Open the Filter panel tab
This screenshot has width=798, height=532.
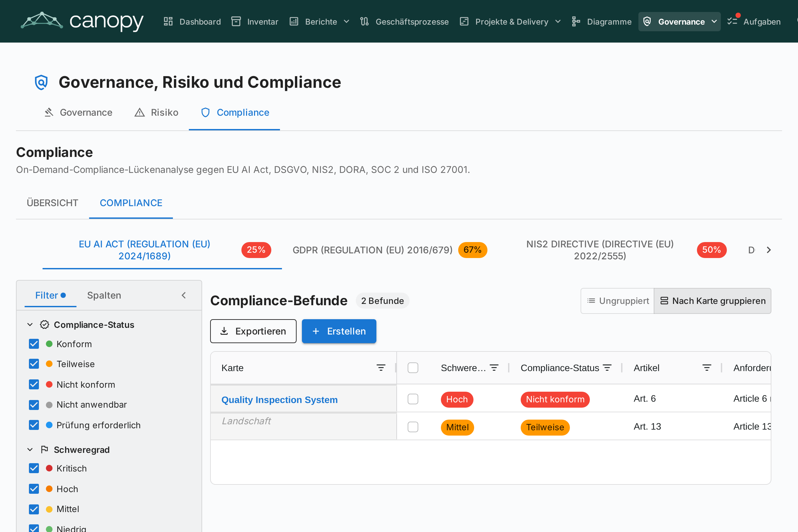coord(51,296)
